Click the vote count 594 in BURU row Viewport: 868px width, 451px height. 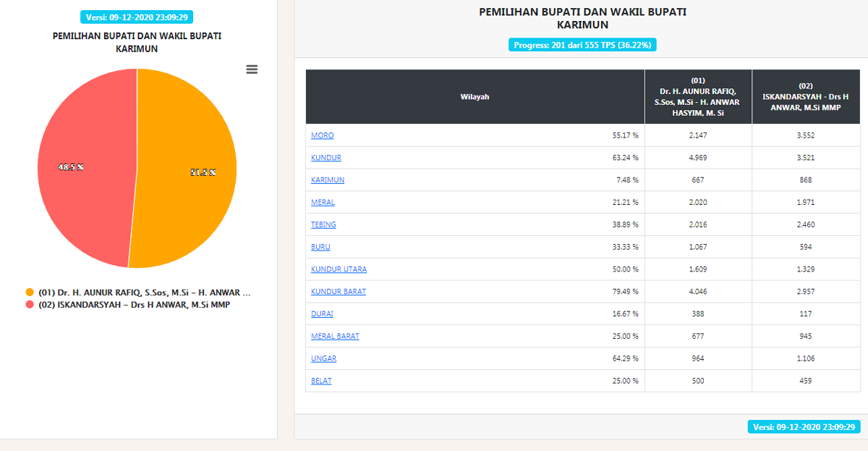click(806, 247)
